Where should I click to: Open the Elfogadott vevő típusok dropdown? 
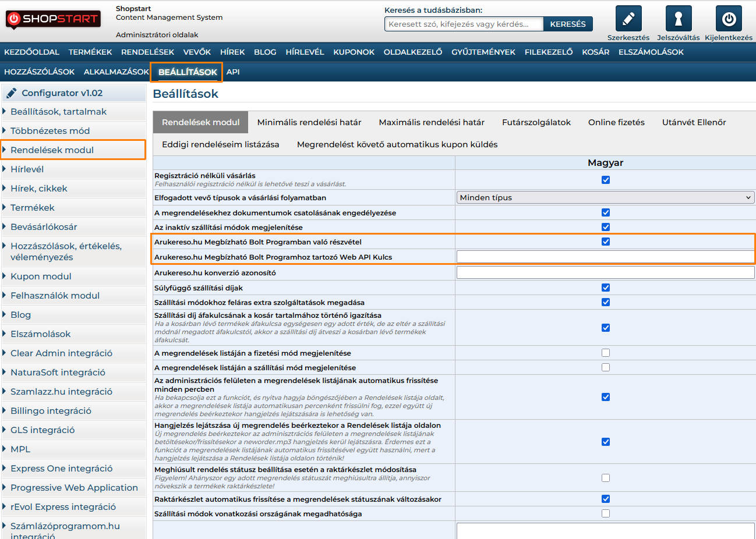point(606,197)
